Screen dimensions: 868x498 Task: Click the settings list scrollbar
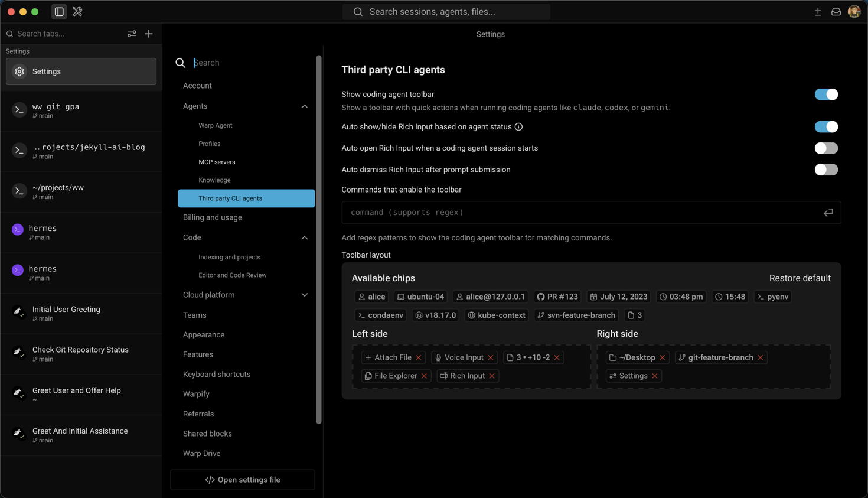click(x=319, y=240)
